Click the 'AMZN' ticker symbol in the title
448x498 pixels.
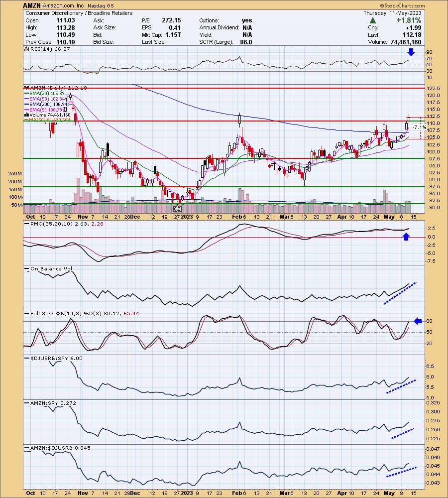32,5
